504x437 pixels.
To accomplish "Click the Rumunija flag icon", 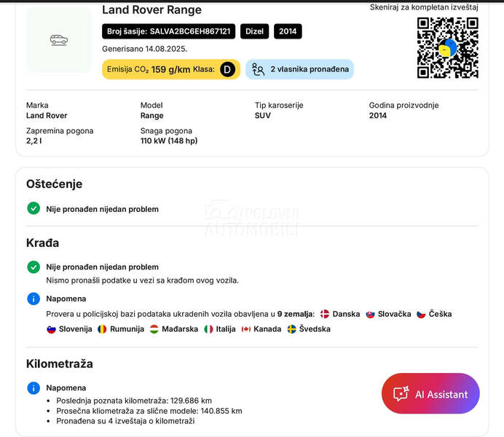I will coord(102,329).
